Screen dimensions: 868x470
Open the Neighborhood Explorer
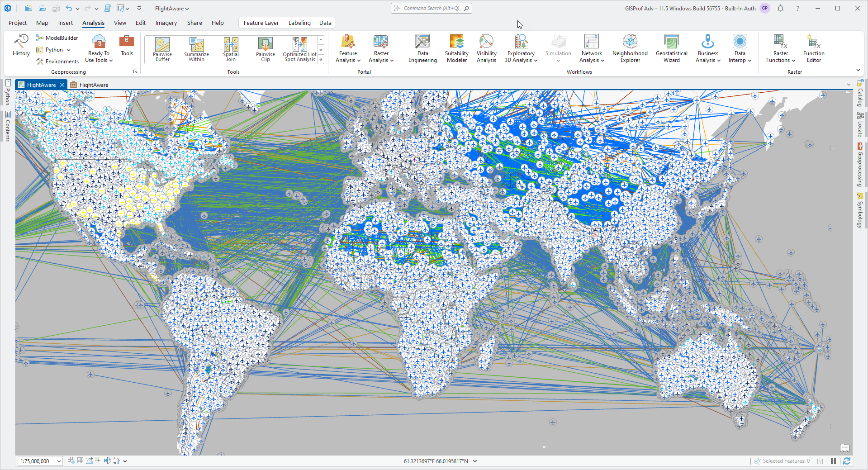click(630, 48)
